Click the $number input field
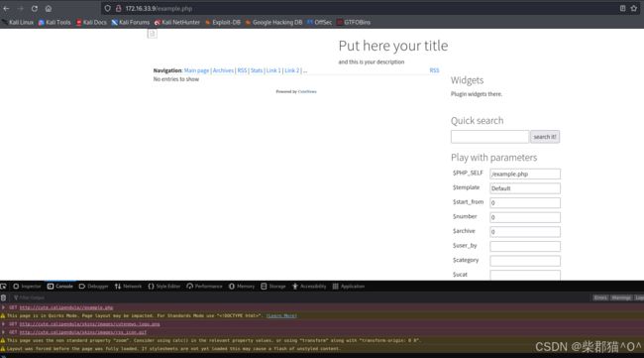The height and width of the screenshot is (358, 644). tap(525, 217)
